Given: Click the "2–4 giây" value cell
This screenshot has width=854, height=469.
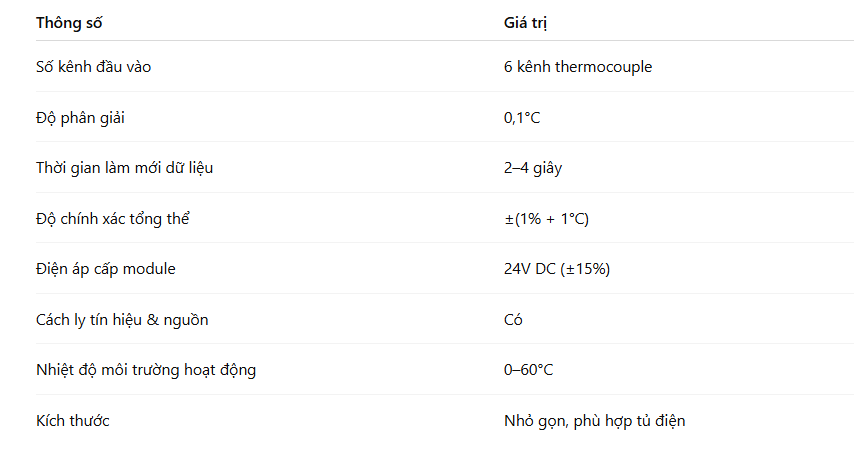Looking at the screenshot, I should pos(533,168).
